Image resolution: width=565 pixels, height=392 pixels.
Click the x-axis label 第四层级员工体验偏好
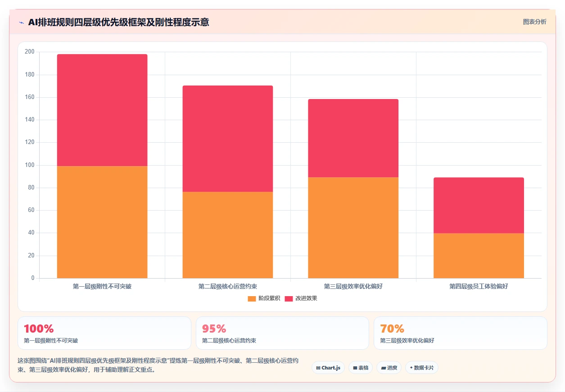(479, 286)
